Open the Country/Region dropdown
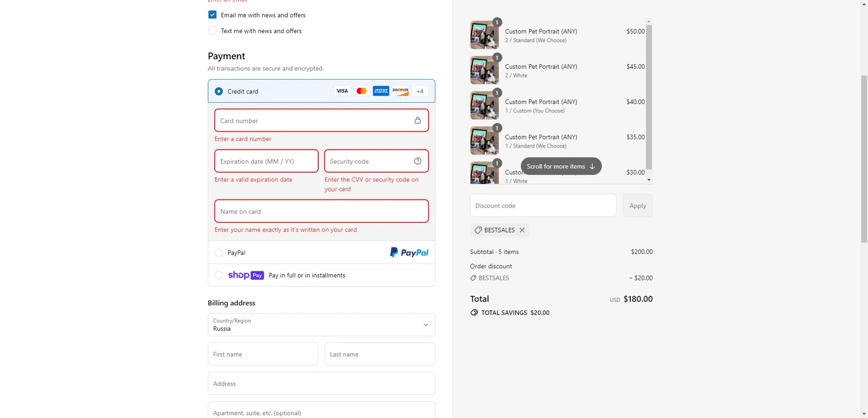Screen dimensions: 868x418 point(321,325)
